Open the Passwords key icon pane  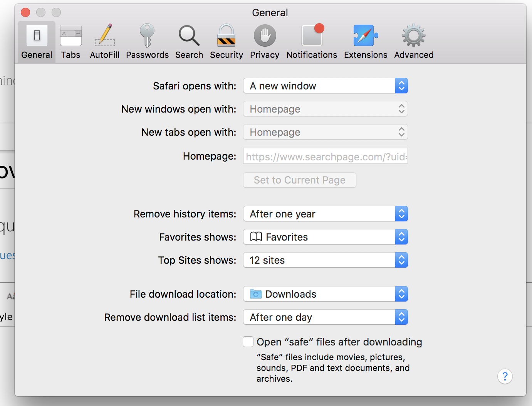click(x=147, y=42)
